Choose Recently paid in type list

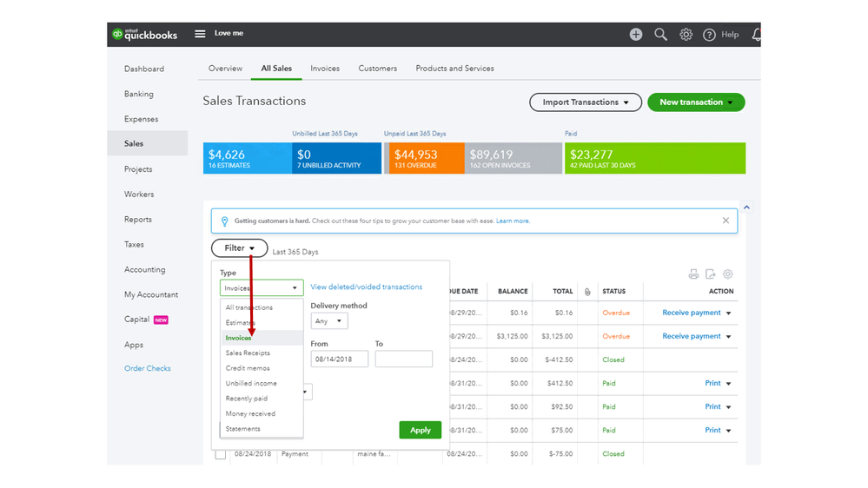point(262,399)
